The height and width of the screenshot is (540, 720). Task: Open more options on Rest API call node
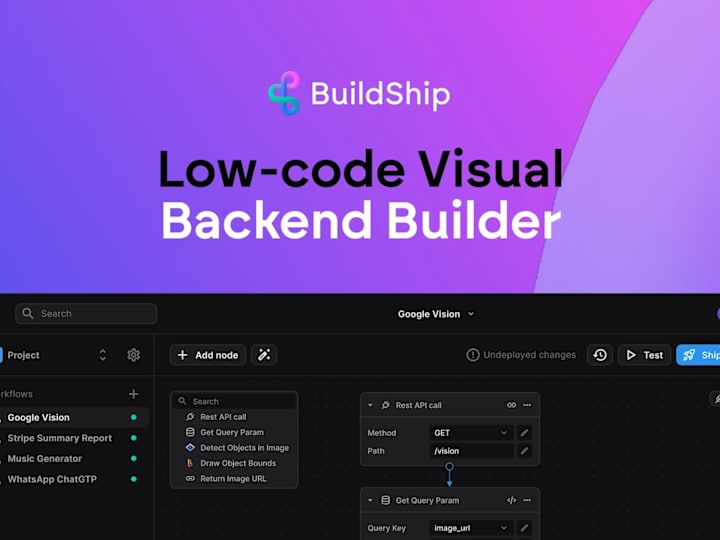tap(527, 405)
